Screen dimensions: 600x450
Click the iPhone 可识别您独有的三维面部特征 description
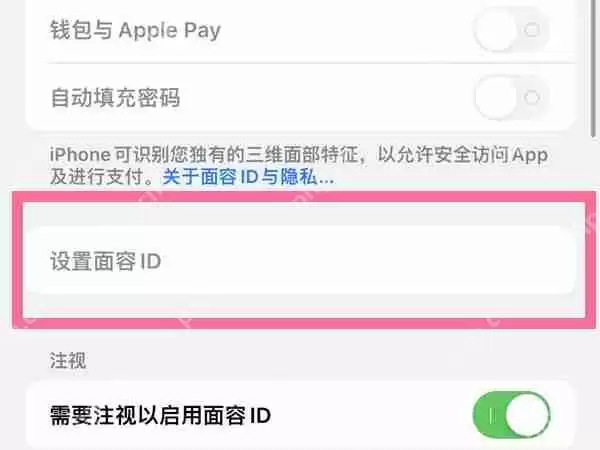tap(298, 155)
